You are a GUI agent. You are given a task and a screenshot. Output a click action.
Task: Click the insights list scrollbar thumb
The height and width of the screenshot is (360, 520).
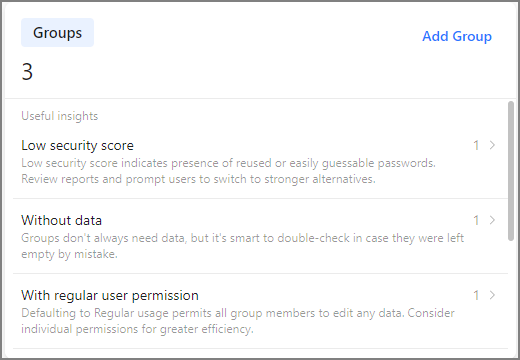point(511,171)
